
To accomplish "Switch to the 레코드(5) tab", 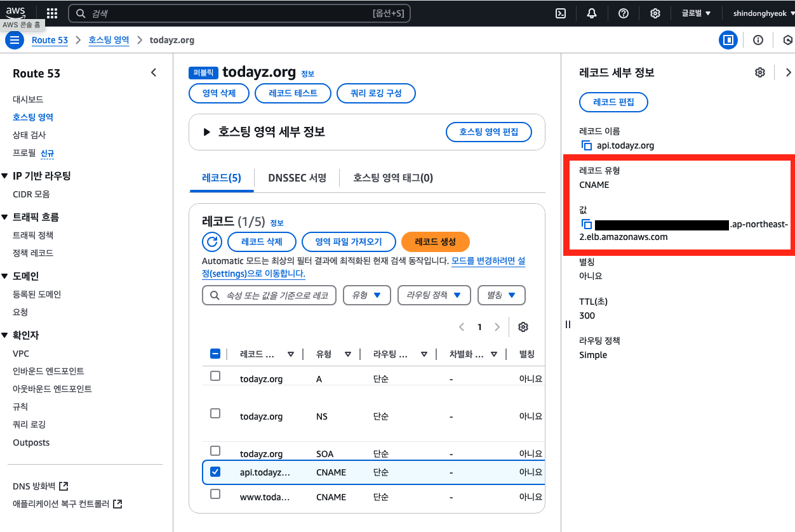I will tap(222, 178).
